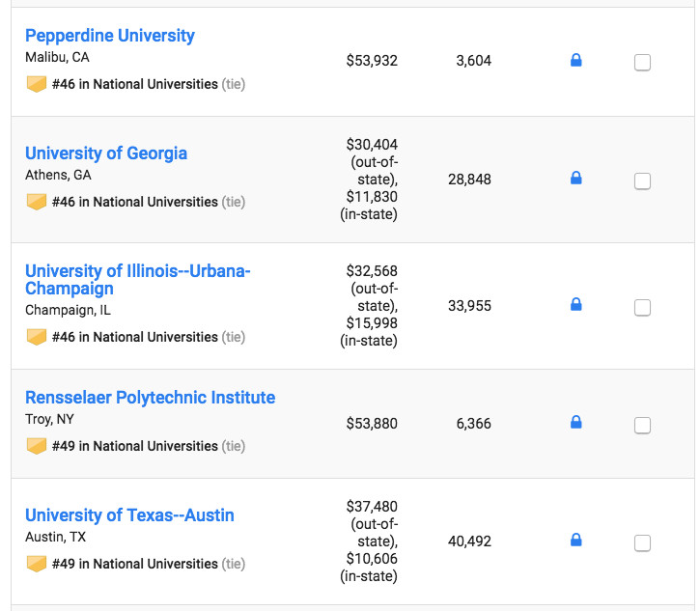Open the Rensselaer Polytechnic Institute link
Image resolution: width=700 pixels, height=611 pixels.
click(150, 398)
